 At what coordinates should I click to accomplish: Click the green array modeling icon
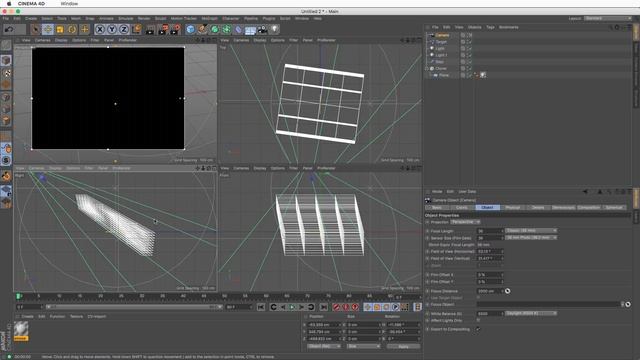point(227,29)
